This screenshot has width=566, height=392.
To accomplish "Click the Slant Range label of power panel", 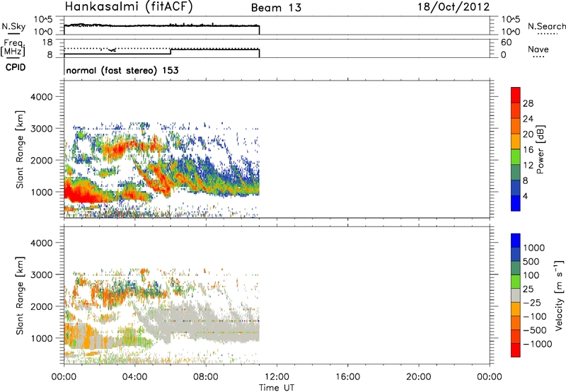I will point(20,149).
